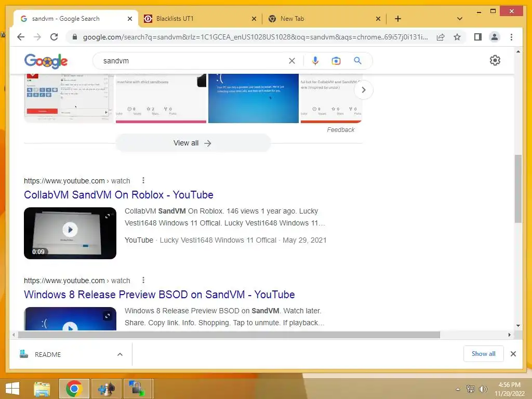Click the padlock site info icon

point(75,37)
